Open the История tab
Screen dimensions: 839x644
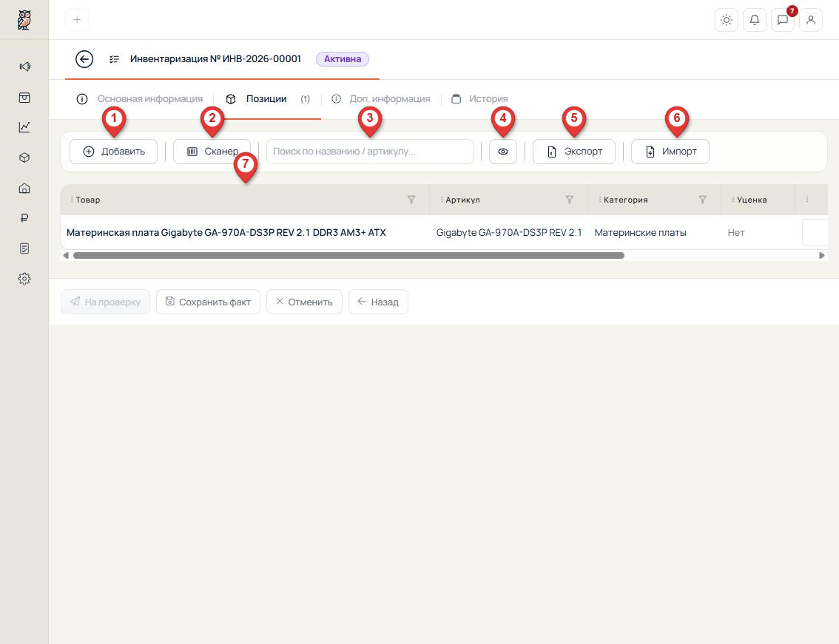(479, 99)
